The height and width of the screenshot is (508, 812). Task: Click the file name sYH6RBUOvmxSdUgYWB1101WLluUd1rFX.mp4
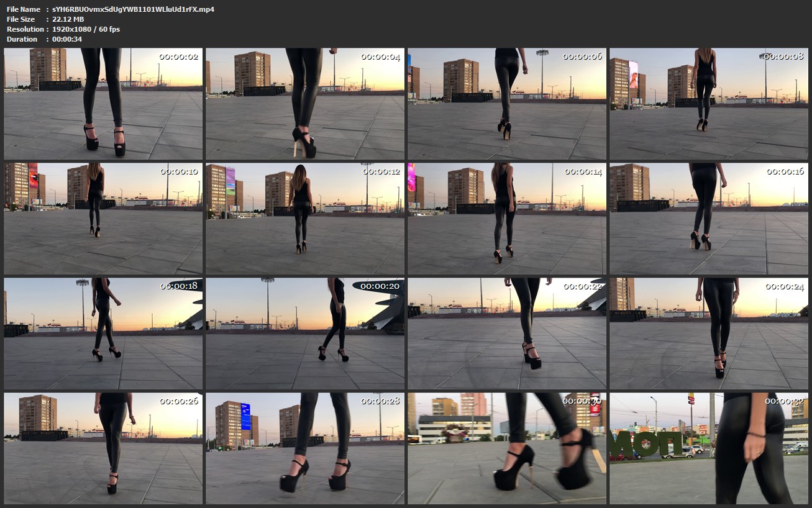point(134,9)
